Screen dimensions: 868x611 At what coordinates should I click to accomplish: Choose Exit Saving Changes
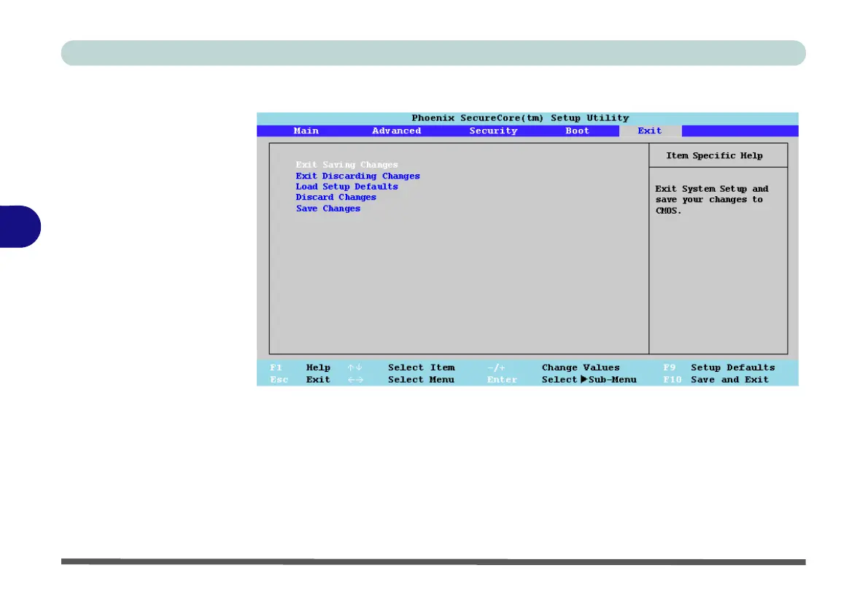[346, 165]
